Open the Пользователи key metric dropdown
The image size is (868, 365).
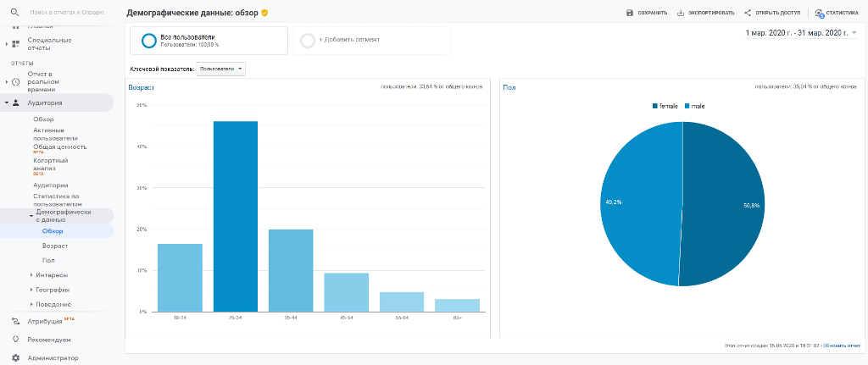220,69
